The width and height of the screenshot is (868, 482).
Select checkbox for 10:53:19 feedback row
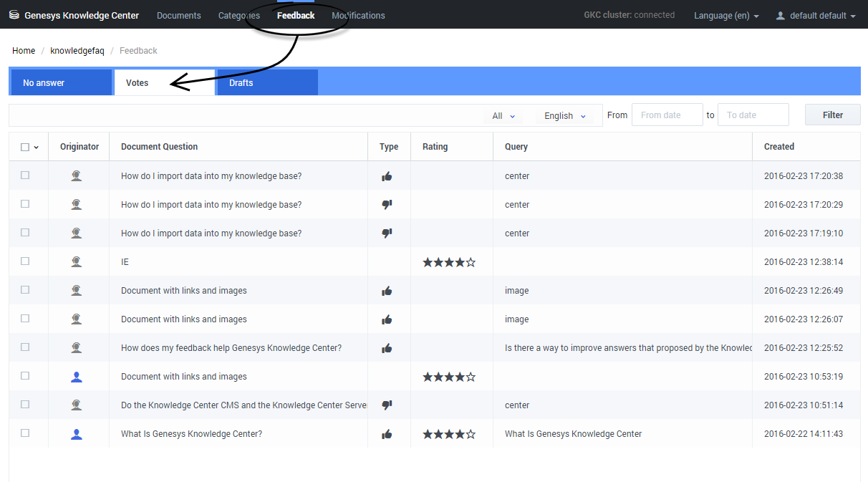pos(25,376)
